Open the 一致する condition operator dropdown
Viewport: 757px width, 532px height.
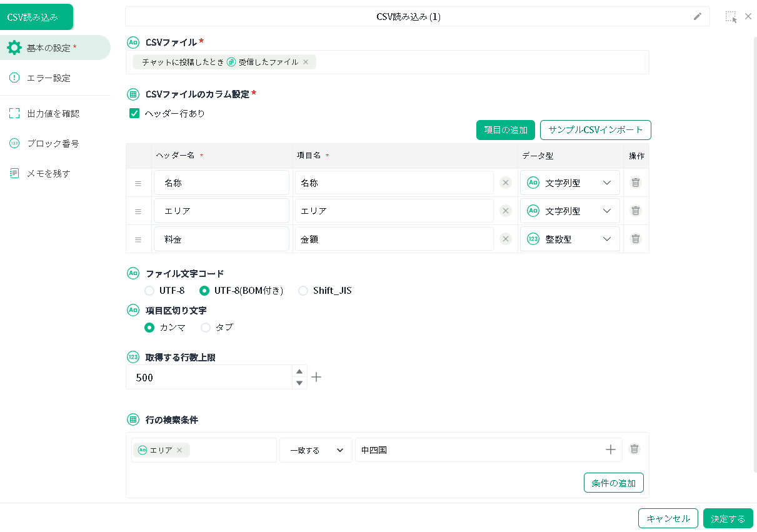tap(316, 450)
